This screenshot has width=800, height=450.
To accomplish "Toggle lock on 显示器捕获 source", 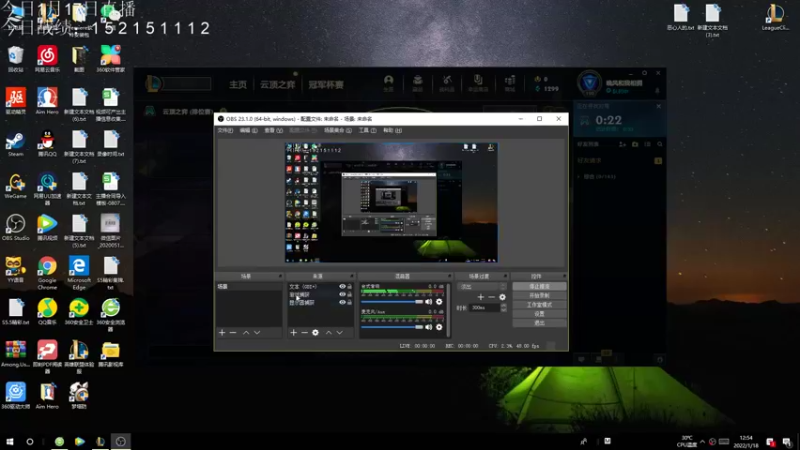I will (x=349, y=302).
